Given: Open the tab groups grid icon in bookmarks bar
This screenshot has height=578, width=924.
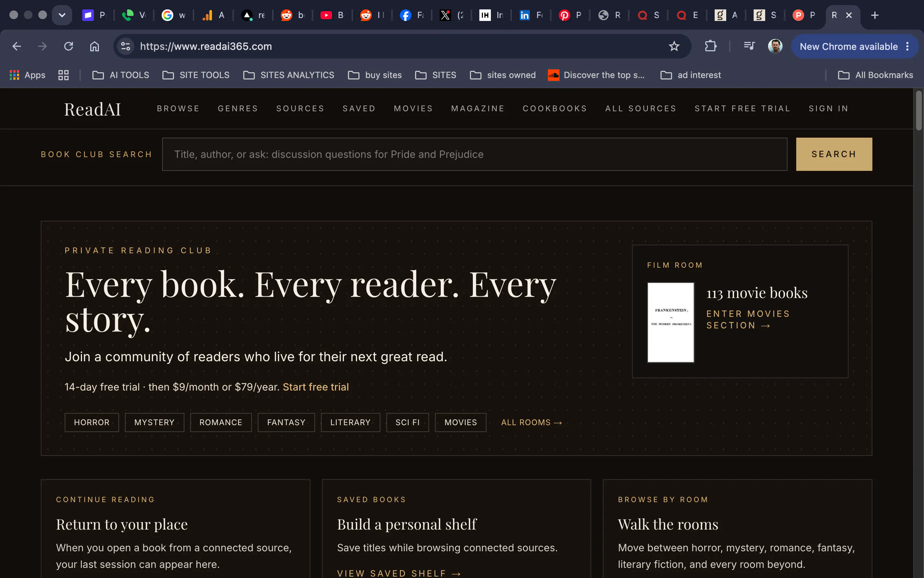Looking at the screenshot, I should pos(64,75).
